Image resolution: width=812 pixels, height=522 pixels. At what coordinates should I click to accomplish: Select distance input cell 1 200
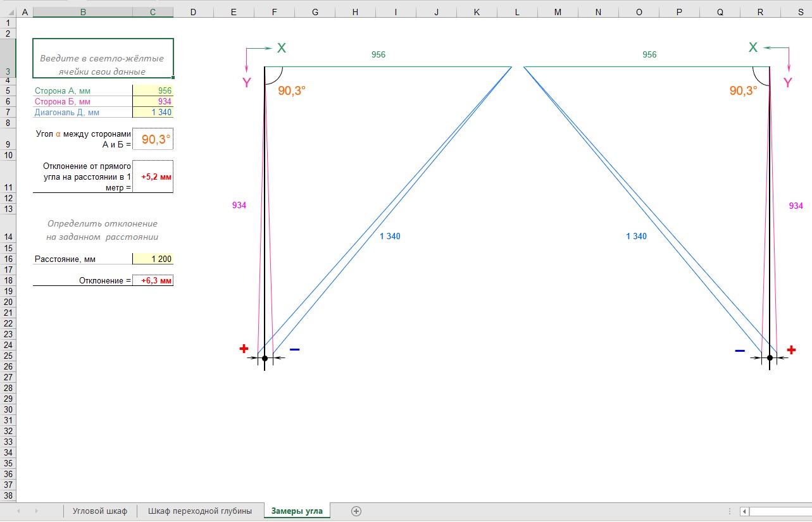[x=153, y=259]
